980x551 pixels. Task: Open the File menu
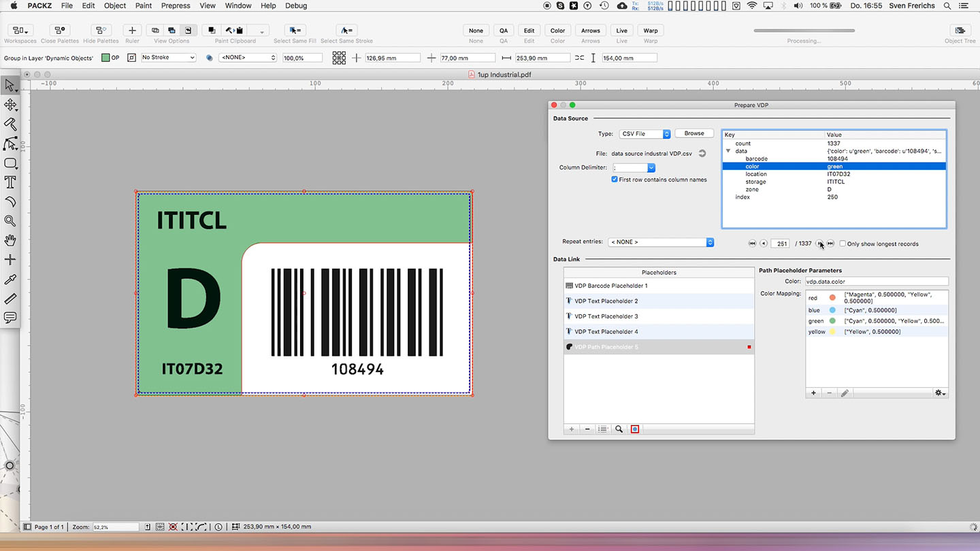pyautogui.click(x=67, y=5)
